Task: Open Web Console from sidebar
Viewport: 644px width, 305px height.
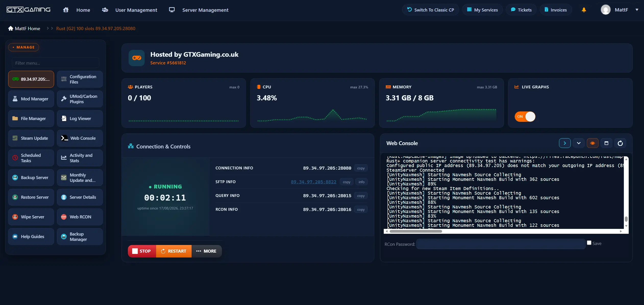Action: click(x=80, y=138)
